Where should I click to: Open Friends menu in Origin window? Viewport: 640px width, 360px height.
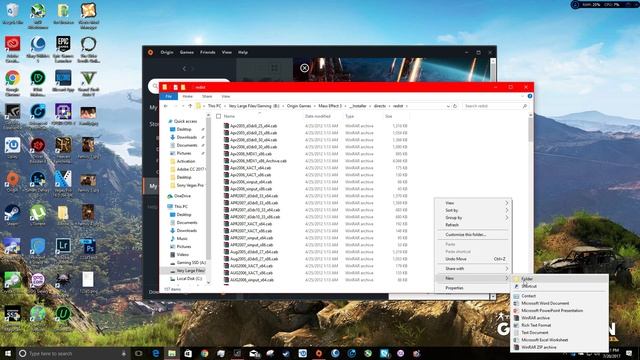click(x=207, y=52)
